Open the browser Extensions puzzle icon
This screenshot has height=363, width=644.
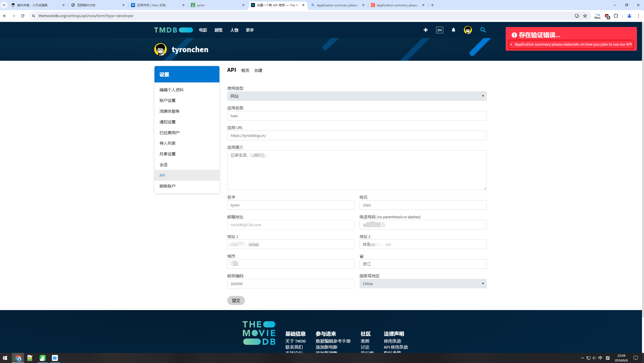[x=616, y=16]
